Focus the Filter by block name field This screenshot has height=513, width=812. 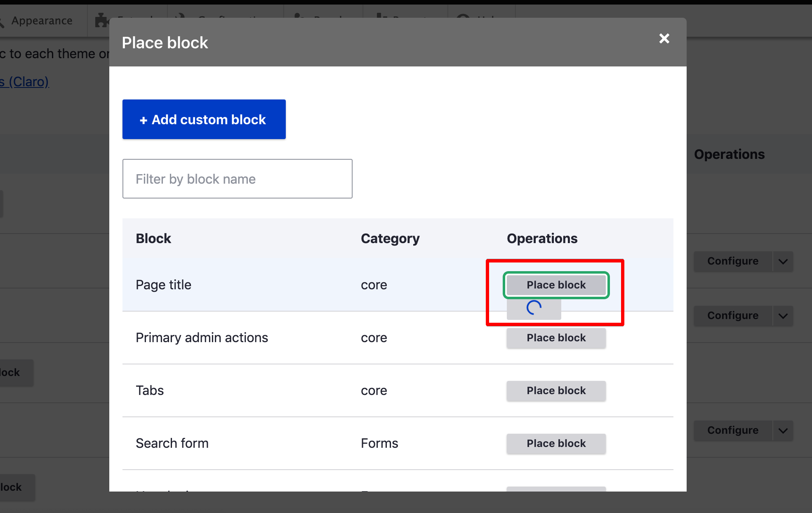tap(237, 179)
